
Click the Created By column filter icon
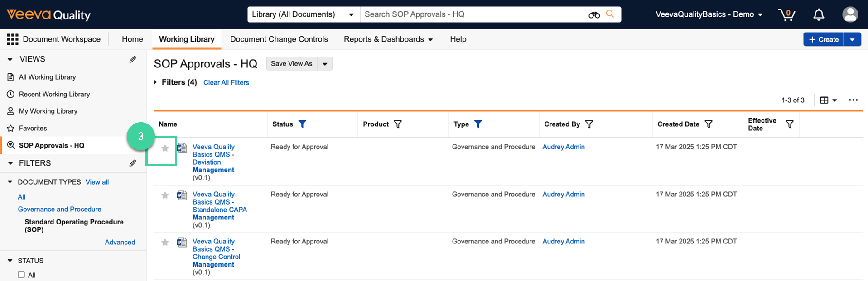[589, 124]
